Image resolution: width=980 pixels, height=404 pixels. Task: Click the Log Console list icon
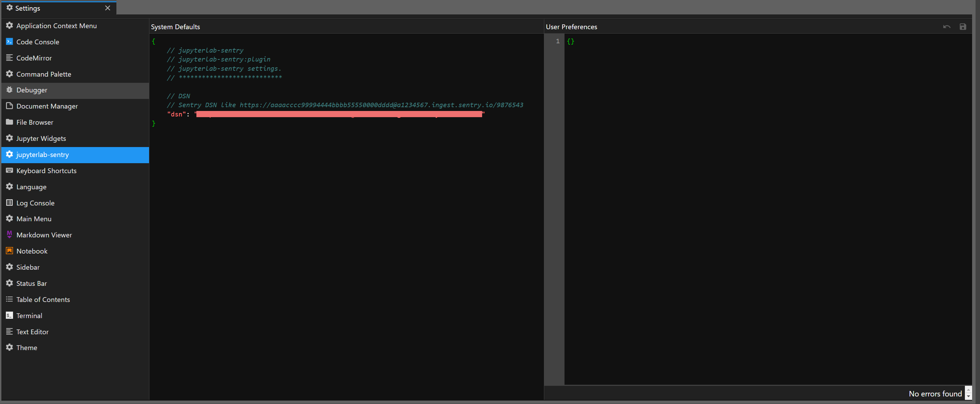pyautogui.click(x=10, y=203)
